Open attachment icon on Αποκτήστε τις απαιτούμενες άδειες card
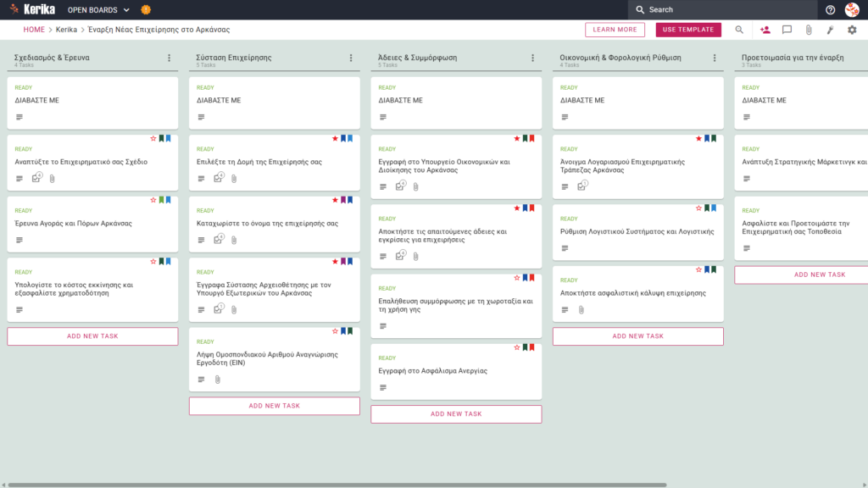This screenshot has height=488, width=868. click(415, 257)
